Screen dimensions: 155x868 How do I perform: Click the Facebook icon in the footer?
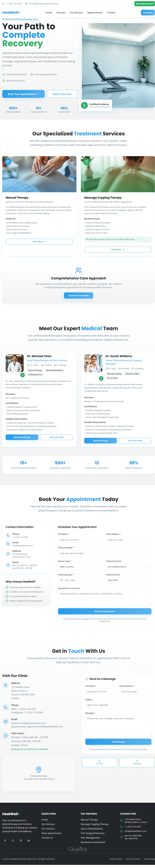pyautogui.click(x=5, y=840)
